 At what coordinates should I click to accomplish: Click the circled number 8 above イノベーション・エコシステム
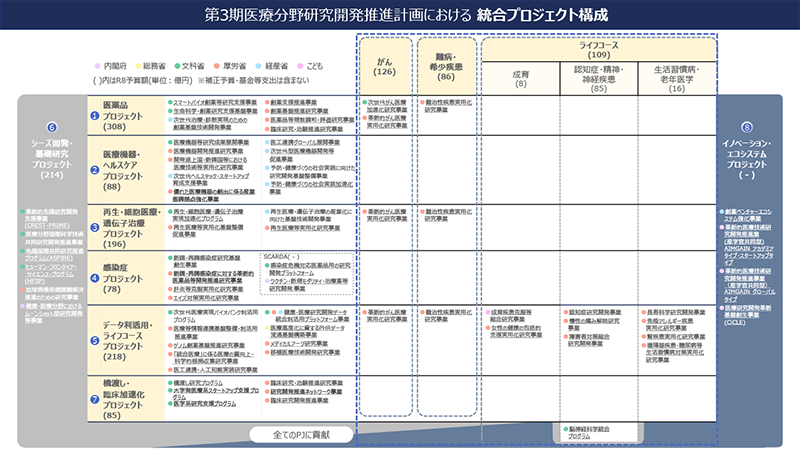click(746, 128)
